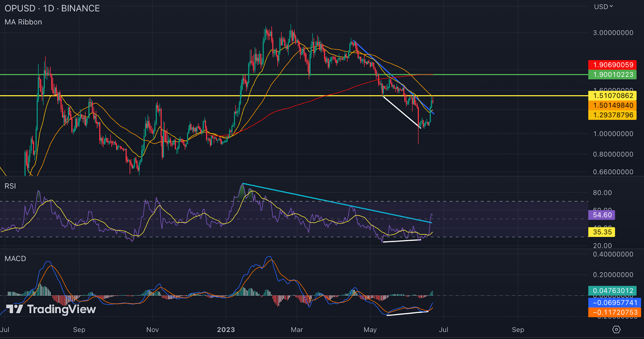The image size is (644, 339).
Task: Click the May time axis label
Action: pyautogui.click(x=370, y=330)
